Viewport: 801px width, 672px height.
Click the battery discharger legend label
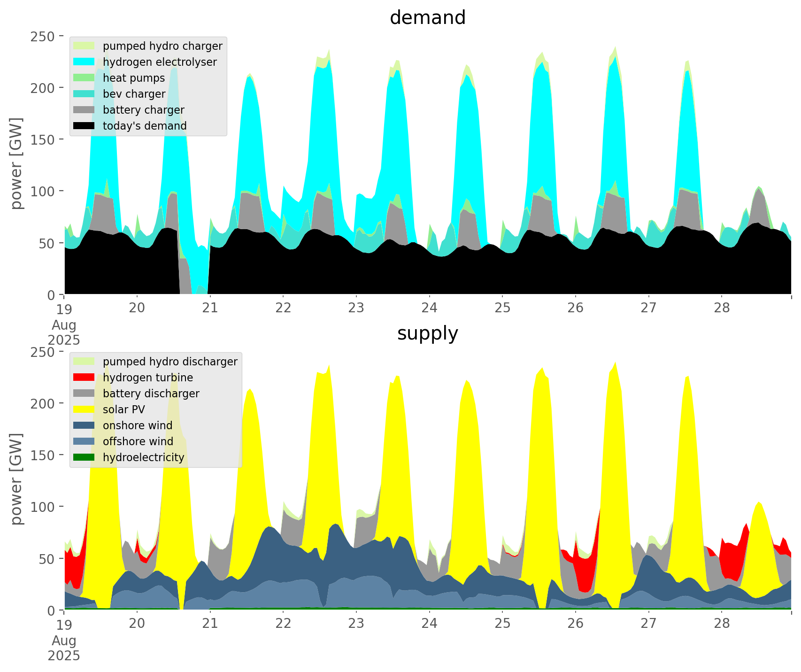pyautogui.click(x=151, y=394)
